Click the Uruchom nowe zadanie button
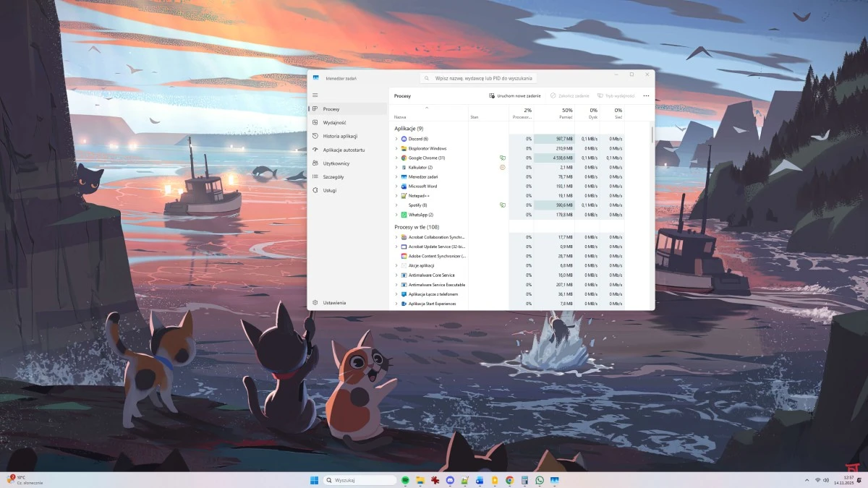 coord(515,95)
